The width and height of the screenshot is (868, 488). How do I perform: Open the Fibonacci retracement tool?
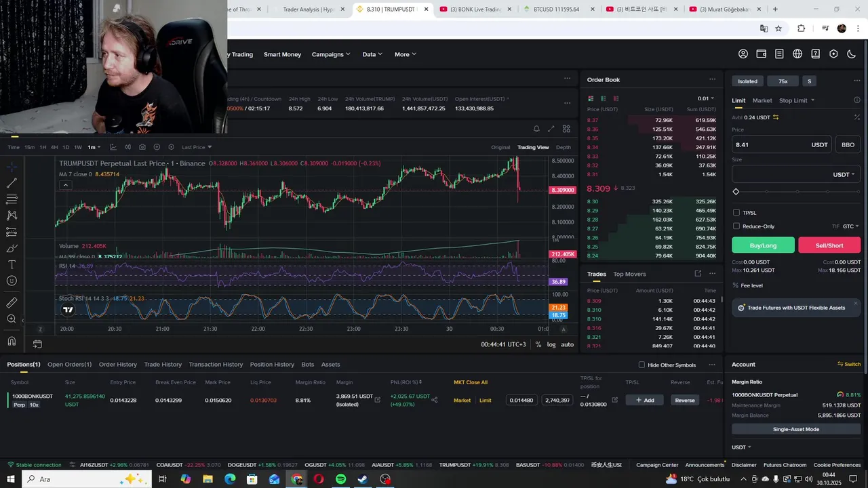coord(12,199)
